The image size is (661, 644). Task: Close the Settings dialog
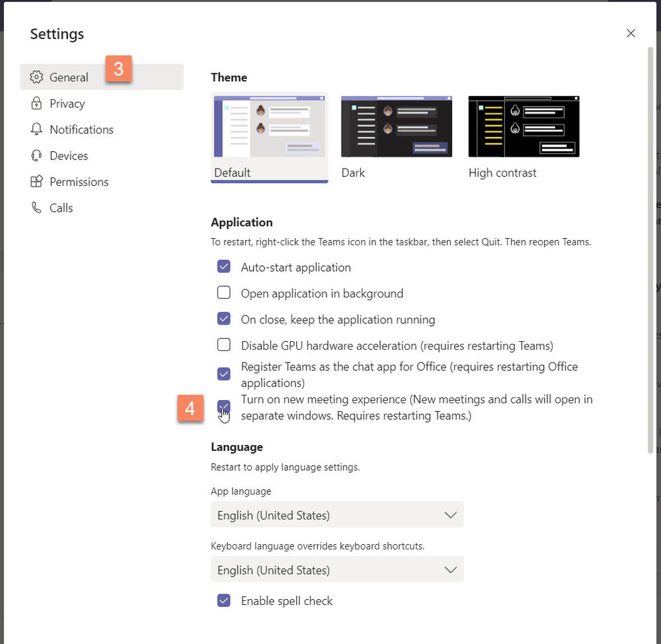point(631,33)
